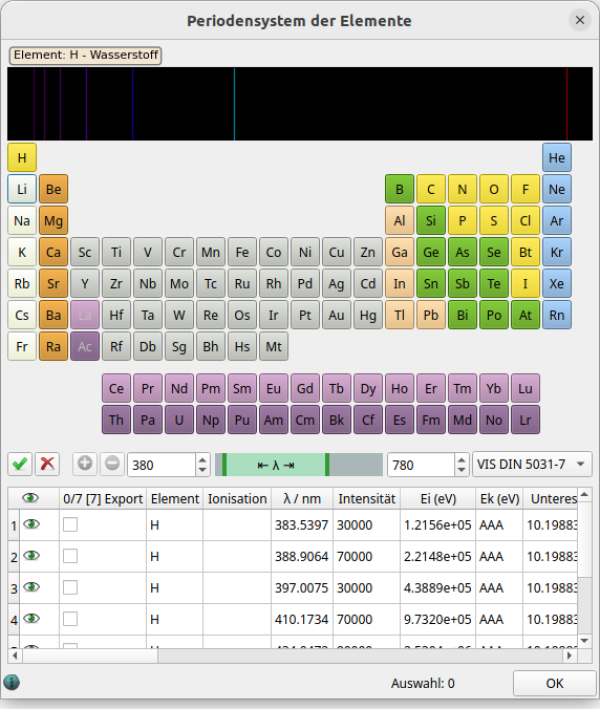Click the plus add-range icon
This screenshot has width=600, height=709.
[85, 464]
